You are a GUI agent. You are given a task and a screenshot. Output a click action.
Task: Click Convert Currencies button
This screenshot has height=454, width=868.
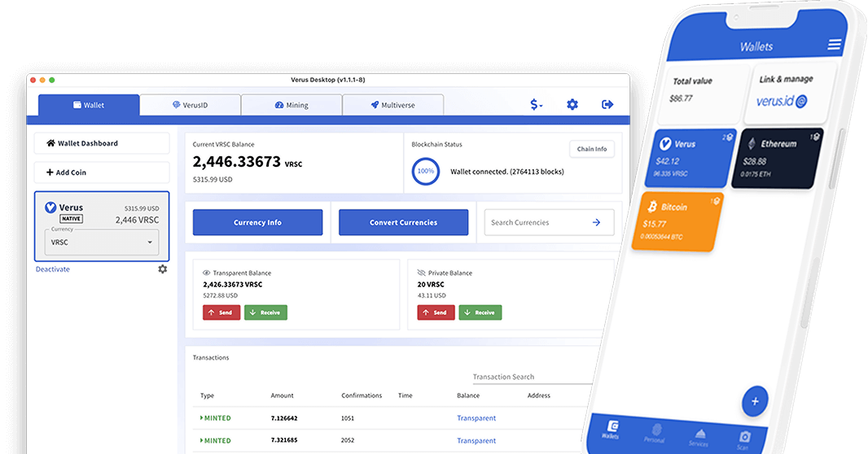click(x=404, y=222)
